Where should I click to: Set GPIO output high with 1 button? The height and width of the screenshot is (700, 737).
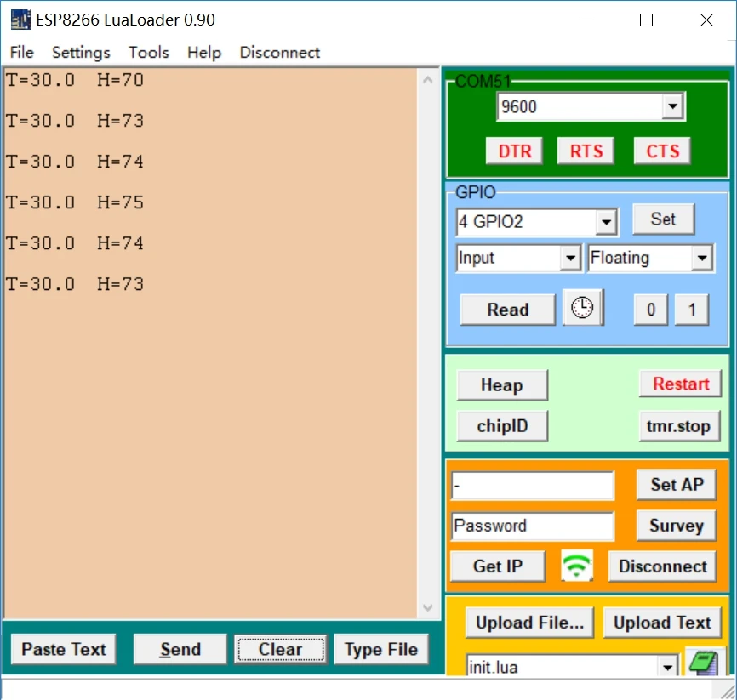(x=692, y=310)
